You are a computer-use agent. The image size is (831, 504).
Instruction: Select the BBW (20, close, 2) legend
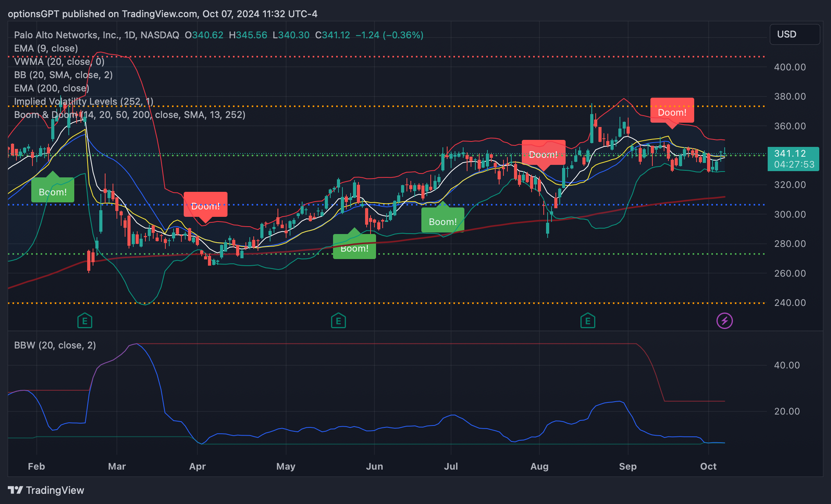point(55,345)
